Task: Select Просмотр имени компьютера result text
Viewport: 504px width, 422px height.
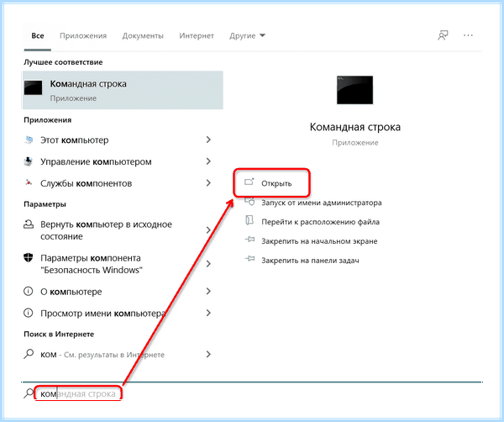Action: 102,314
